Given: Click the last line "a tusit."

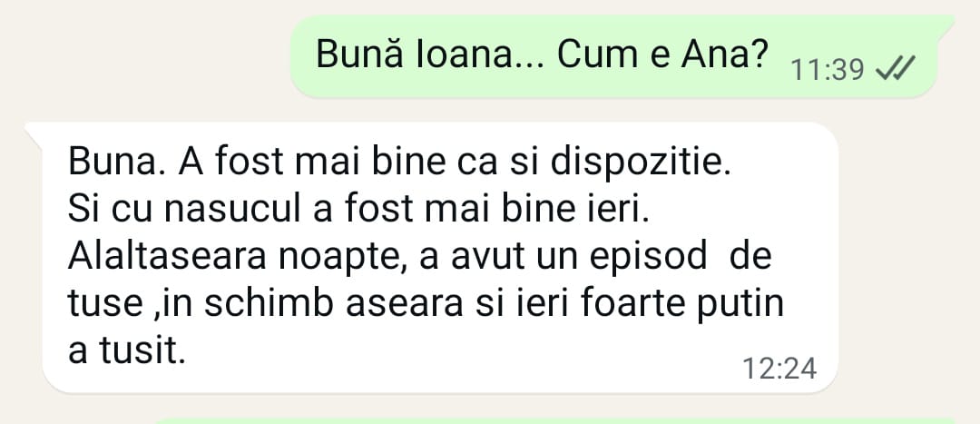Looking at the screenshot, I should click(127, 352).
